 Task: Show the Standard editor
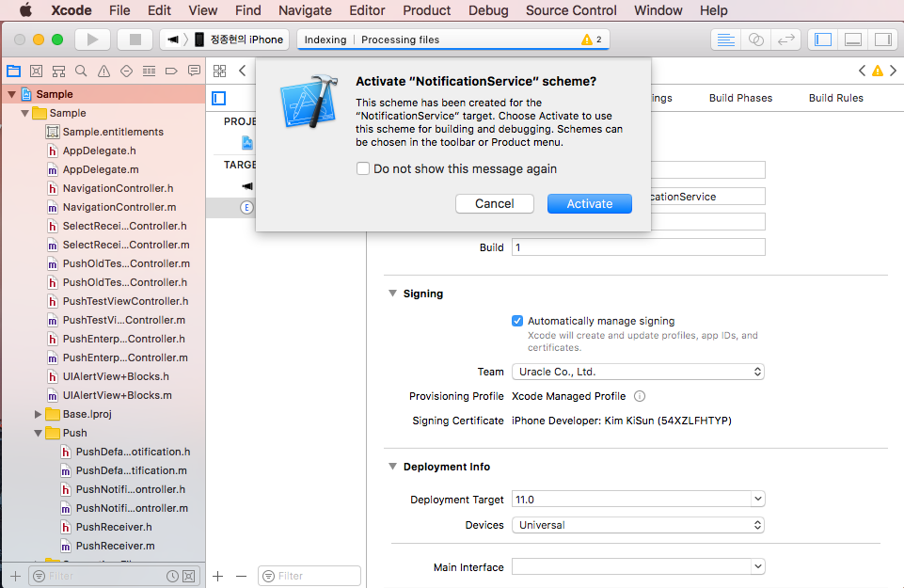click(725, 40)
